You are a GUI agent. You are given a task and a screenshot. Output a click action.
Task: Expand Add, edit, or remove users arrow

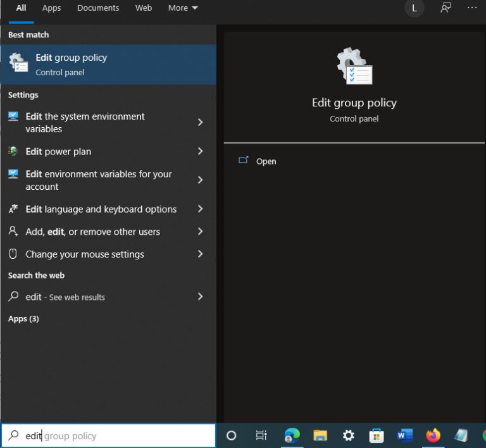(x=200, y=231)
